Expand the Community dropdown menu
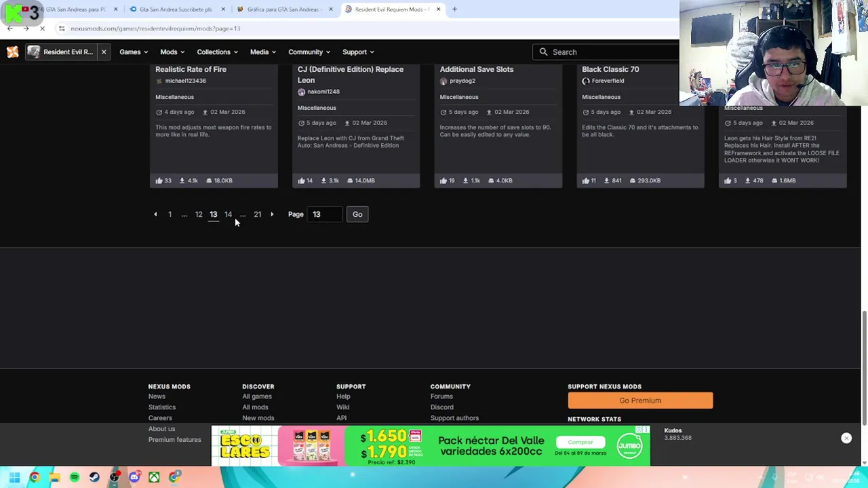868x488 pixels. tap(310, 52)
